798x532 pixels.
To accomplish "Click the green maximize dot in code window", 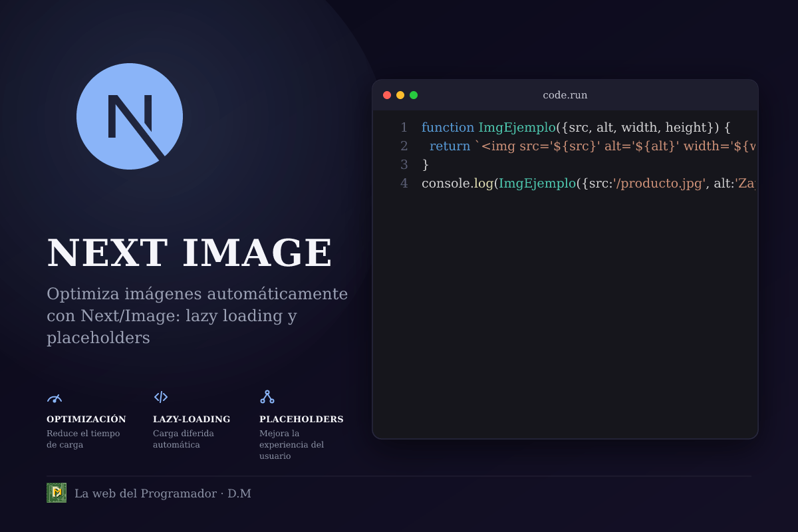I will [x=414, y=95].
